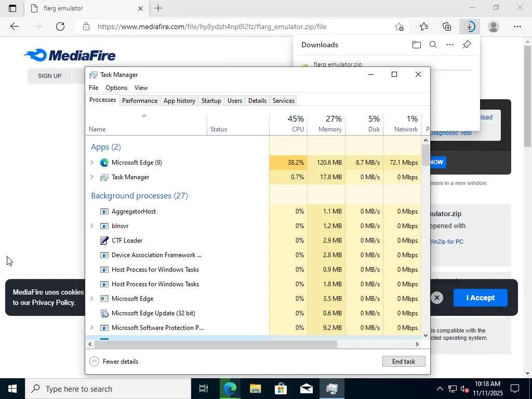The width and height of the screenshot is (532, 399).
Task: Click the right arrow of horizontal scrollbar
Action: pyautogui.click(x=417, y=344)
